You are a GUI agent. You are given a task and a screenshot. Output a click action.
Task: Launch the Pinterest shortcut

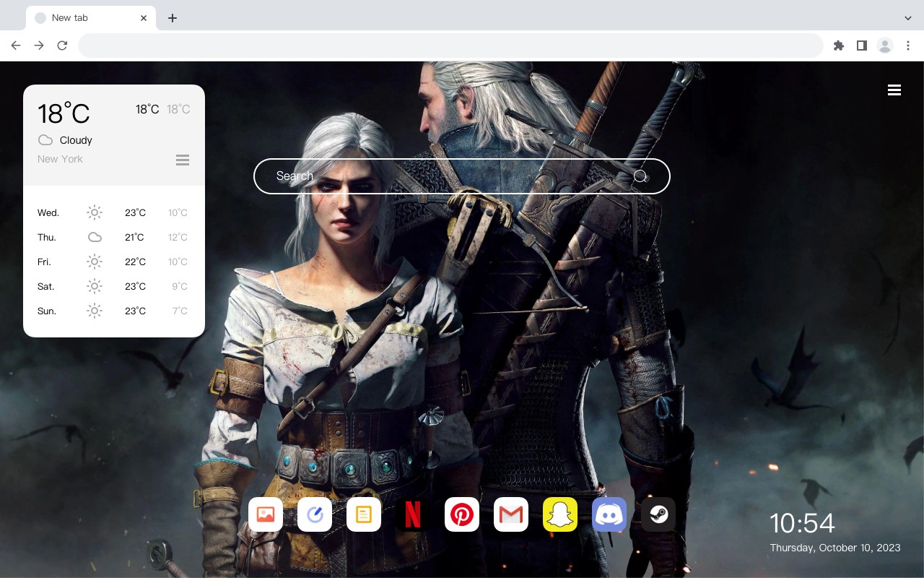point(462,514)
